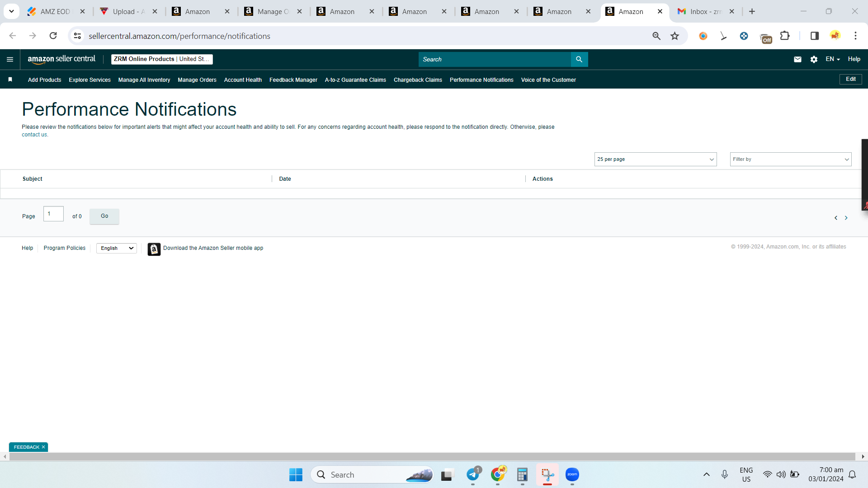Click the FEEDBACK tab button

click(x=27, y=447)
